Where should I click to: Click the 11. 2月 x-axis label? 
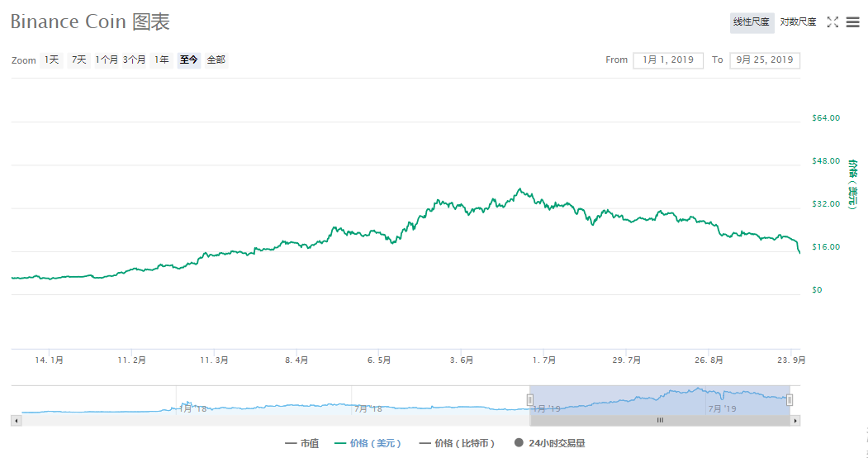coord(132,360)
